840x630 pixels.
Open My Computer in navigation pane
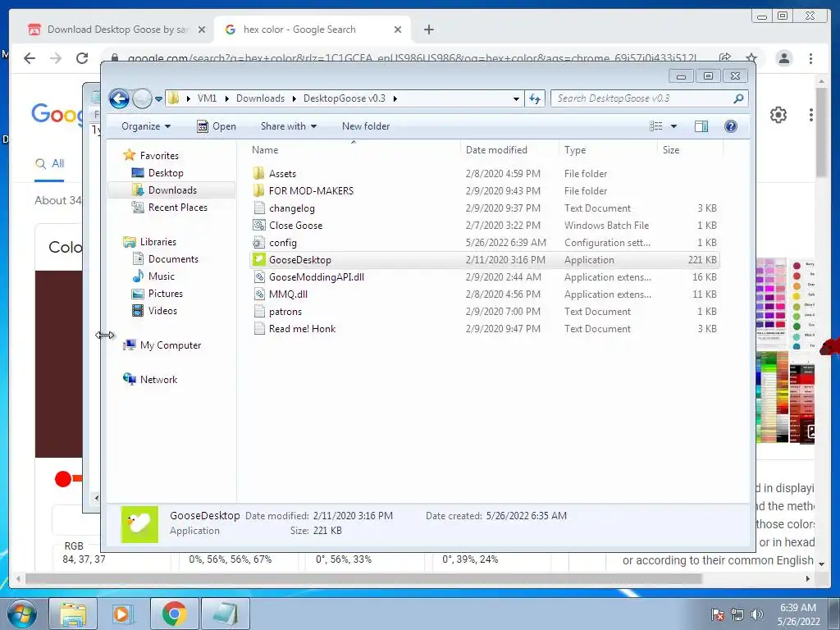coord(162,345)
